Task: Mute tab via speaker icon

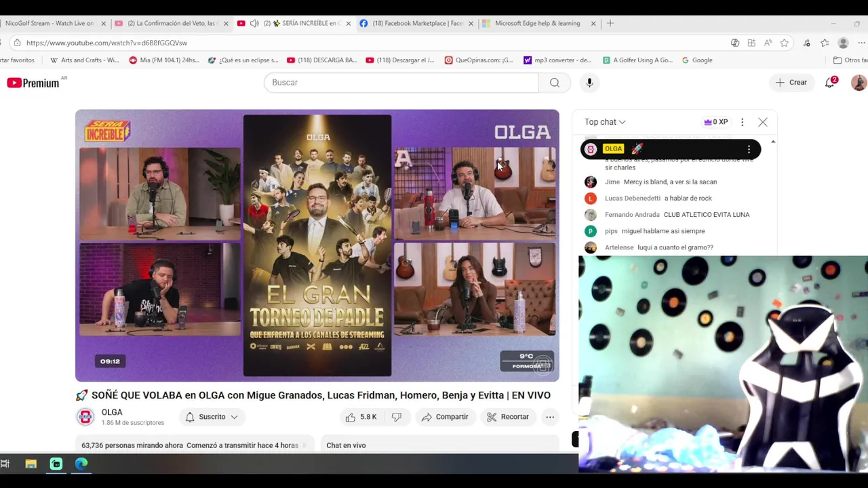Action: point(254,23)
